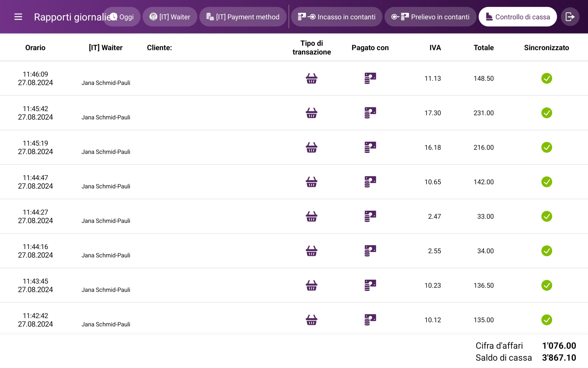
Task: Click IVA value 2.47
Action: click(x=434, y=217)
